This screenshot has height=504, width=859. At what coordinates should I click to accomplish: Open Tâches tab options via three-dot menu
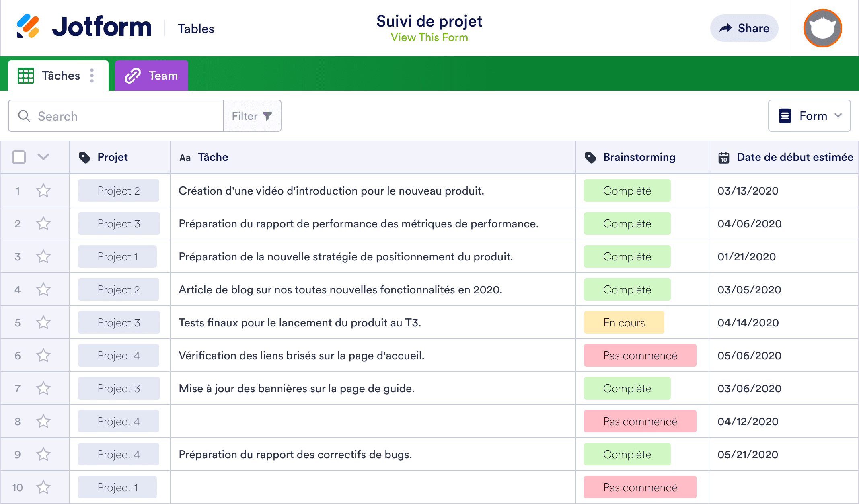click(x=92, y=75)
